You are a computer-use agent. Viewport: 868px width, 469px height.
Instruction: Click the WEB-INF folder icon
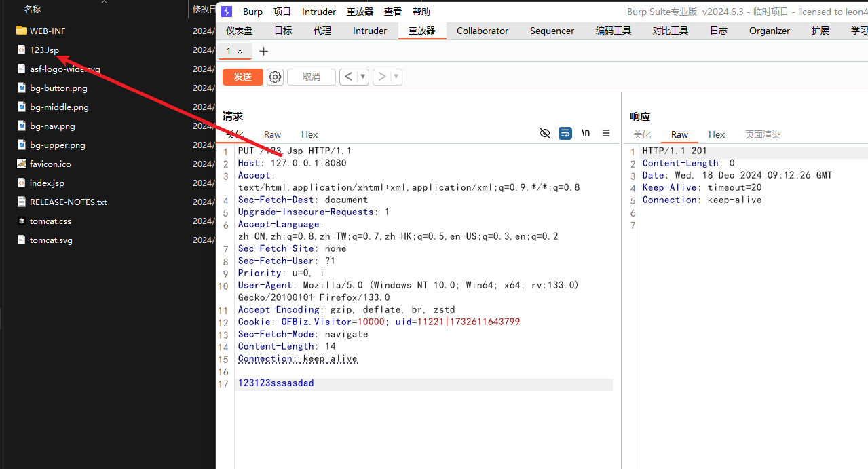pyautogui.click(x=22, y=31)
